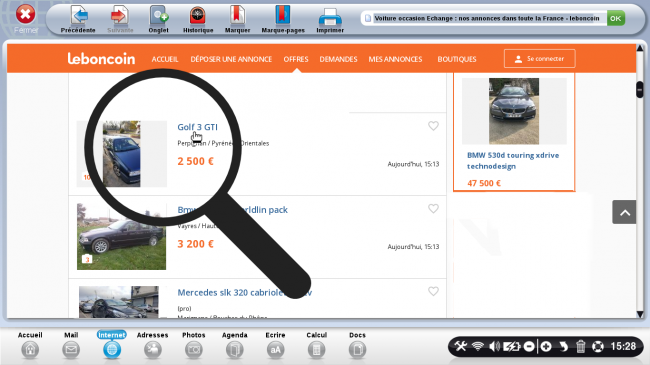The height and width of the screenshot is (365, 650).
Task: Click the leboncoin logo
Action: 101,58
